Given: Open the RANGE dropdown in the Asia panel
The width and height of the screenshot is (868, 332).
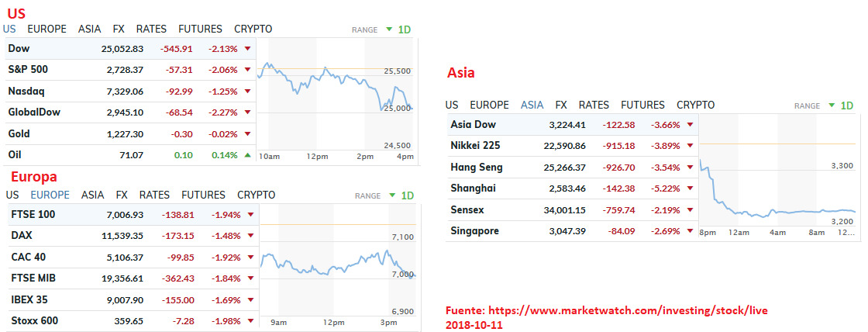Looking at the screenshot, I should tap(832, 105).
